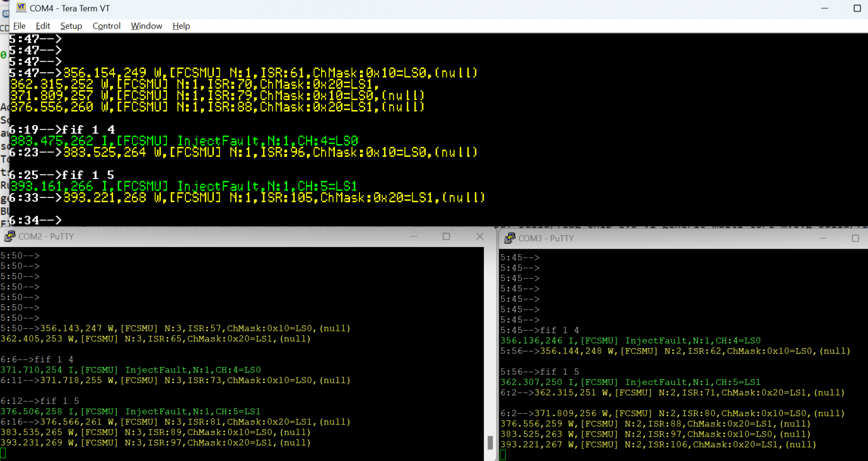Screen dimensions: 868x461
Task: Open the Window menu in Tera Term
Action: click(x=146, y=26)
